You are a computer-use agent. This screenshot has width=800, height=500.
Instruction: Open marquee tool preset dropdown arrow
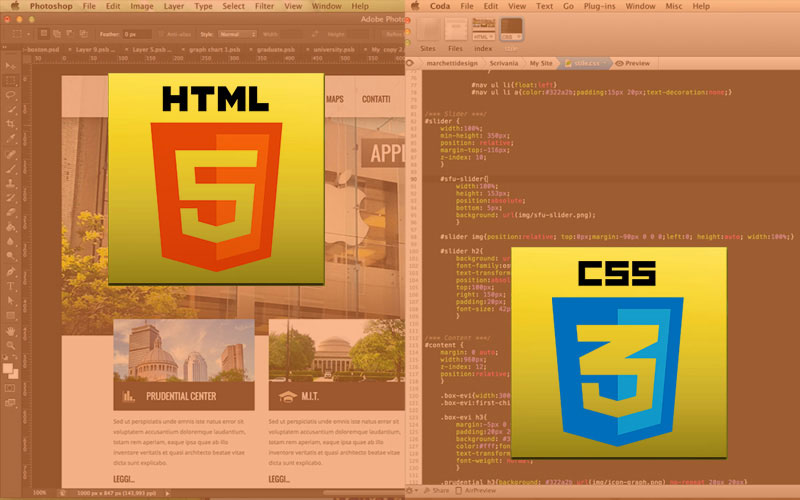click(x=29, y=34)
